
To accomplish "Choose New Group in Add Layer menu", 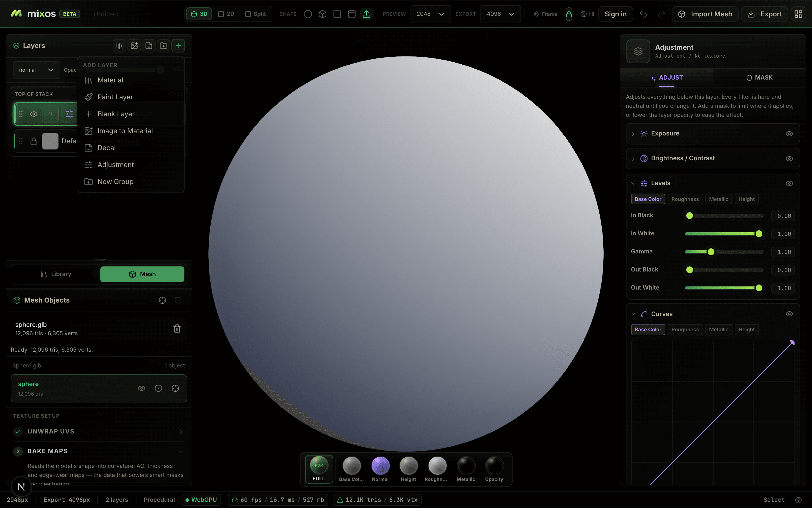I will pos(131,182).
